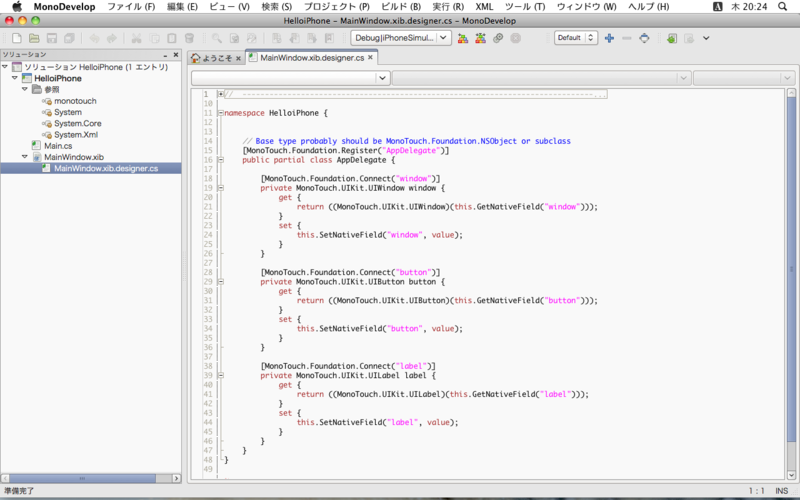Open the 実行 (R) menu
The height and width of the screenshot is (500, 800).
tap(448, 7)
